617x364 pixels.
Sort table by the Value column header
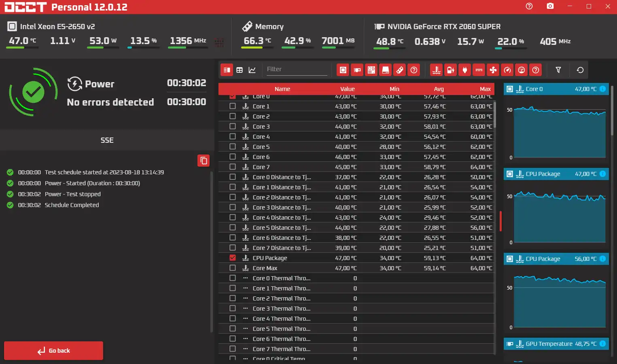pos(347,89)
